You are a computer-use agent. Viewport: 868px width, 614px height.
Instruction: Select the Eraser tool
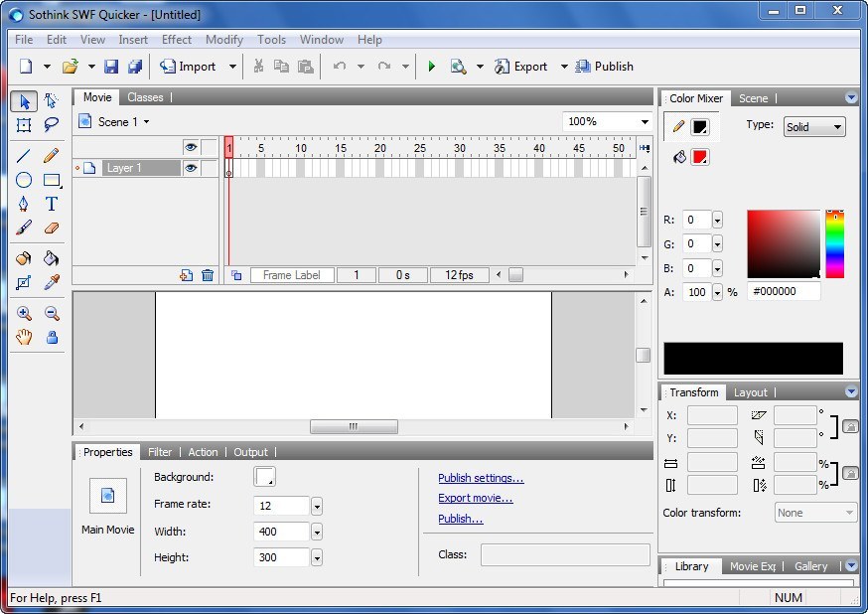pyautogui.click(x=52, y=228)
